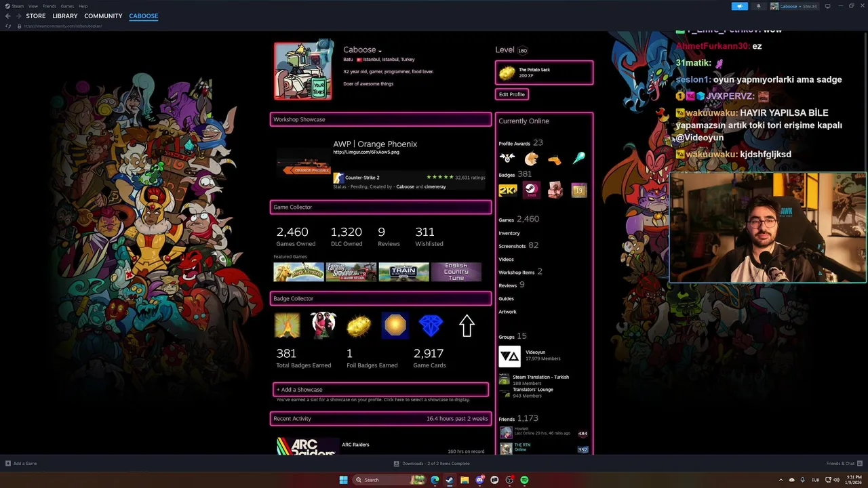Open Downloads status at bottom bar

432,464
